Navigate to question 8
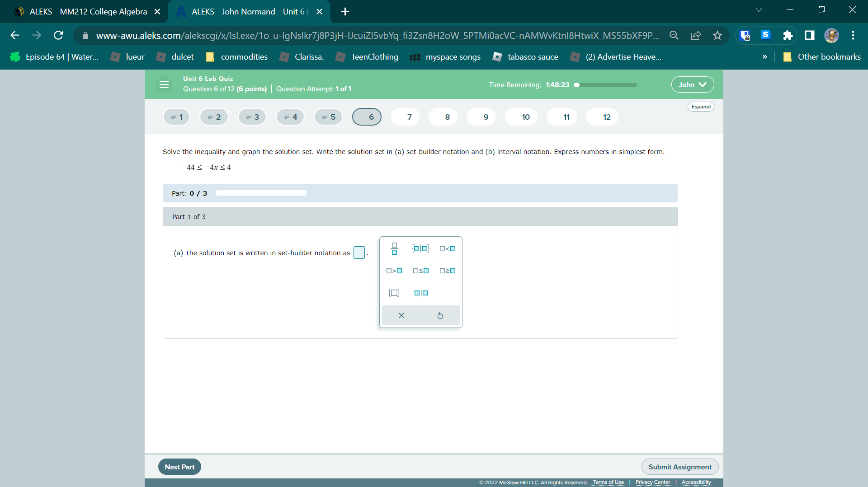The width and height of the screenshot is (868, 487). 443,117
